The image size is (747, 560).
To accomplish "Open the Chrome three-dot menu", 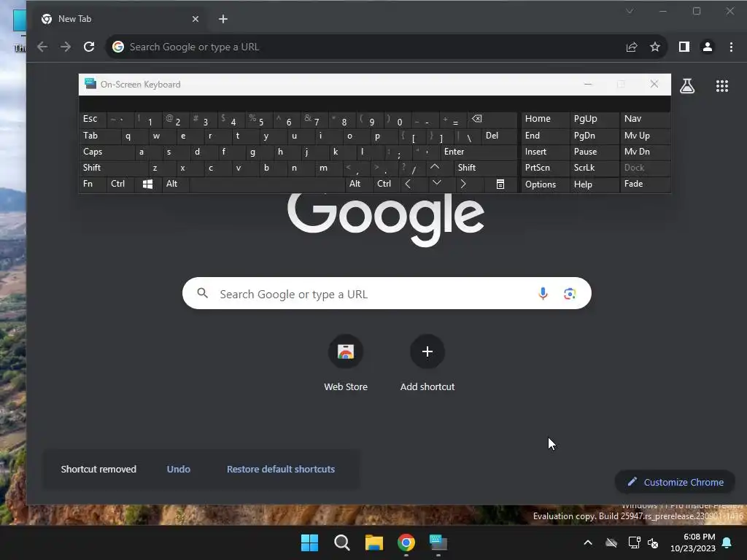I will (731, 47).
